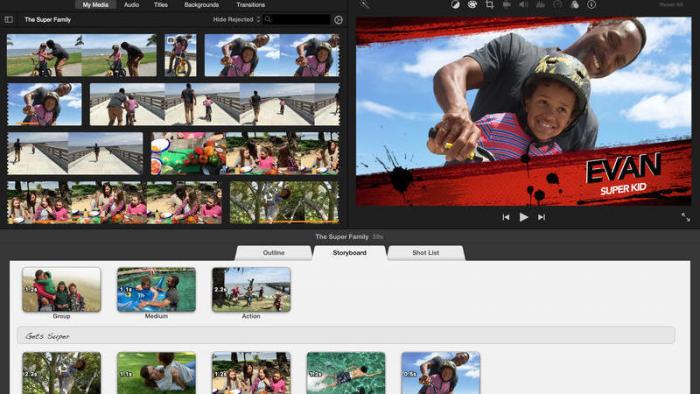This screenshot has width=700, height=394.
Task: Select storyboard clip of dad and kid on bike
Action: coord(441,373)
